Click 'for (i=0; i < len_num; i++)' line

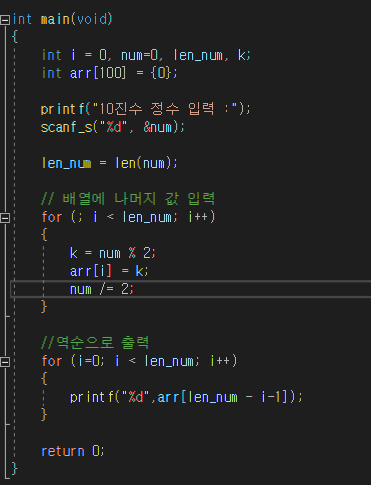139,361
